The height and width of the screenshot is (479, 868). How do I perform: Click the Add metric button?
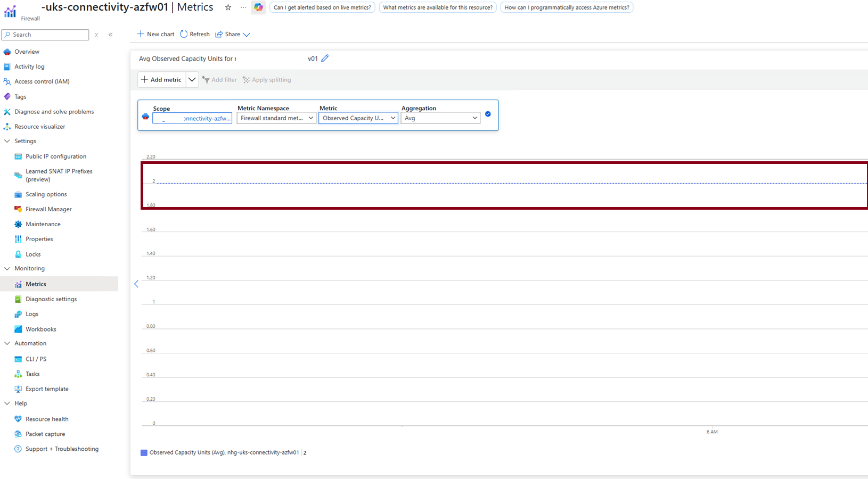click(161, 80)
